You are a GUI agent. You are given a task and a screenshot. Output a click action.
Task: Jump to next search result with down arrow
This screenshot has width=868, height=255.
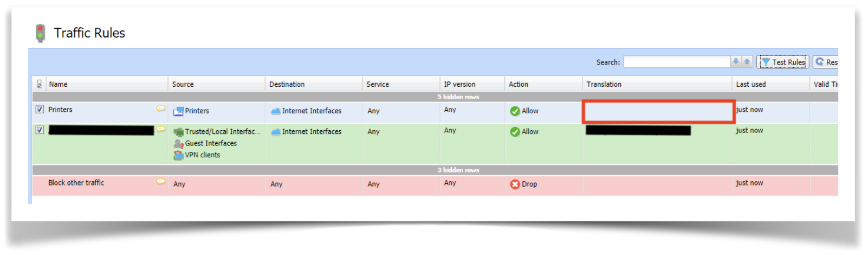[736, 62]
